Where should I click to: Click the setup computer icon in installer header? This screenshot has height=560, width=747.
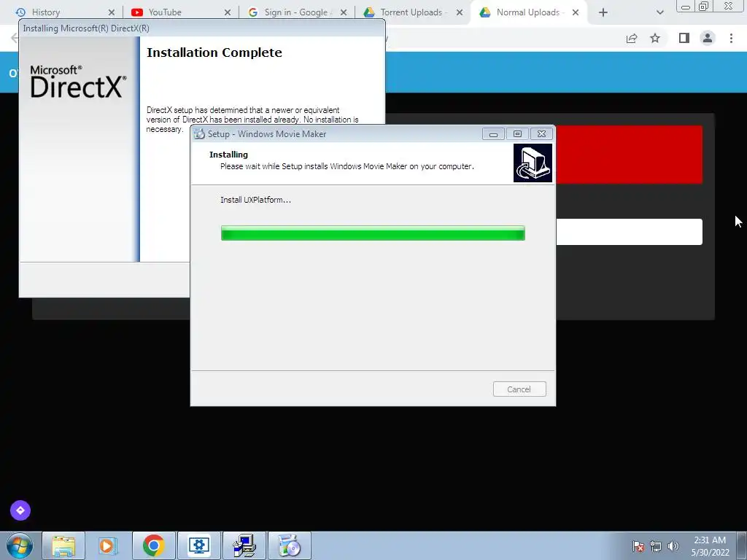click(x=533, y=163)
